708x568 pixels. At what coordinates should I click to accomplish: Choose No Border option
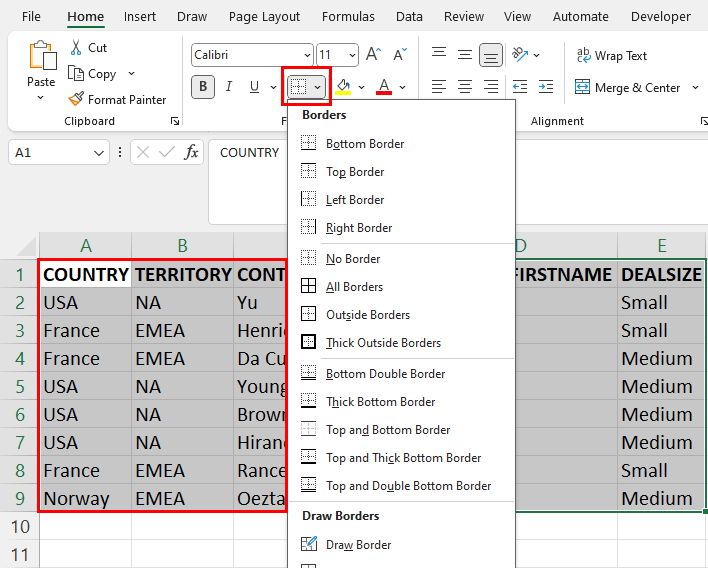[x=401, y=259]
